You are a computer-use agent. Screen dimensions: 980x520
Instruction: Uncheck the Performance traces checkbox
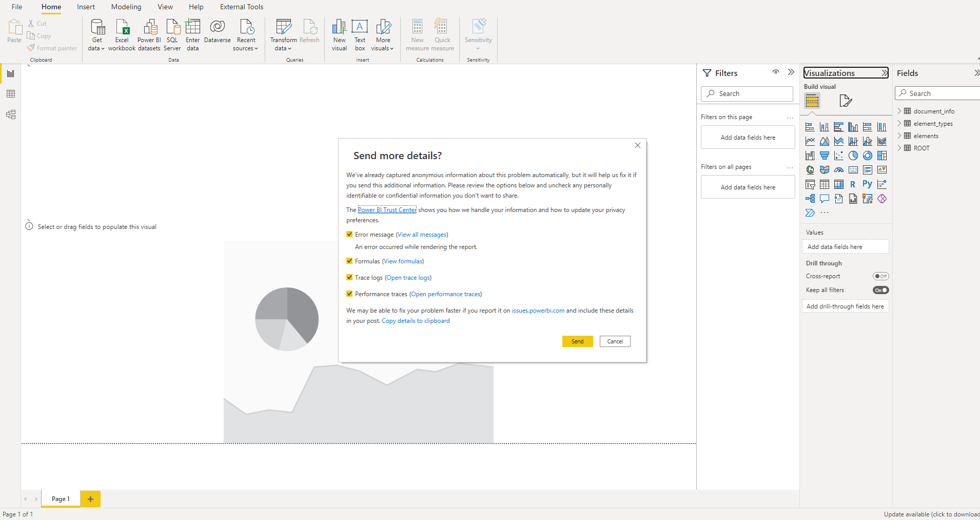349,294
